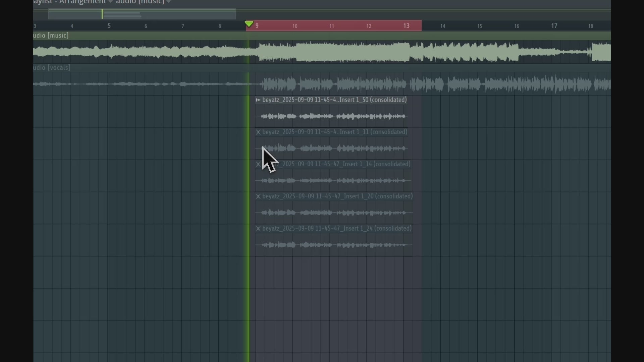
Task: Click the X icon on Insert 1_24 clip
Action: click(258, 229)
